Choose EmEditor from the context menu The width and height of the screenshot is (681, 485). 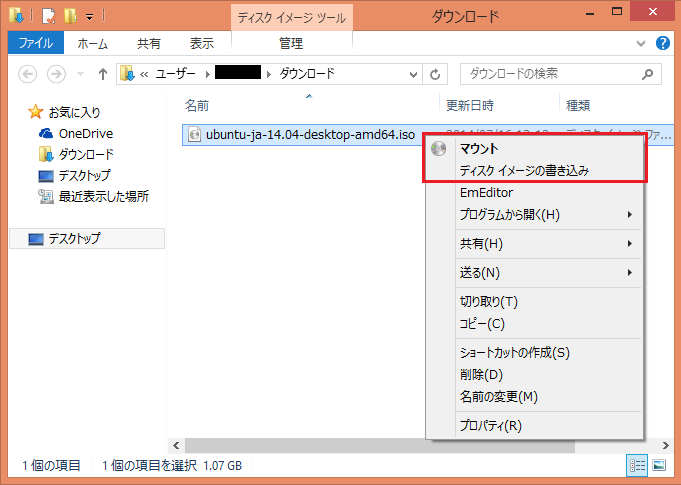click(535, 193)
